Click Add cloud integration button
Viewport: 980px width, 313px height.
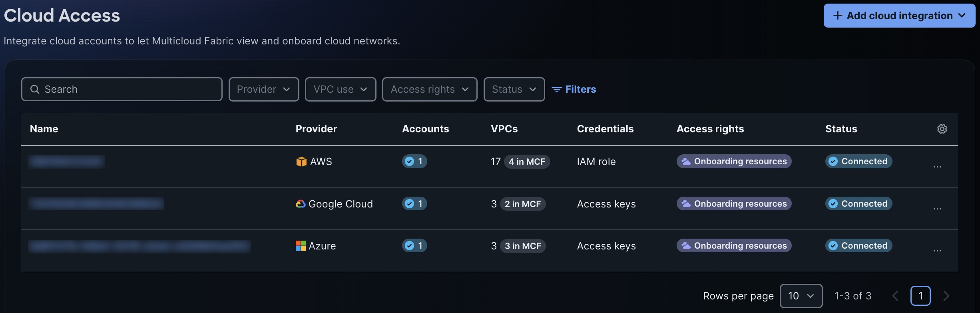point(899,16)
